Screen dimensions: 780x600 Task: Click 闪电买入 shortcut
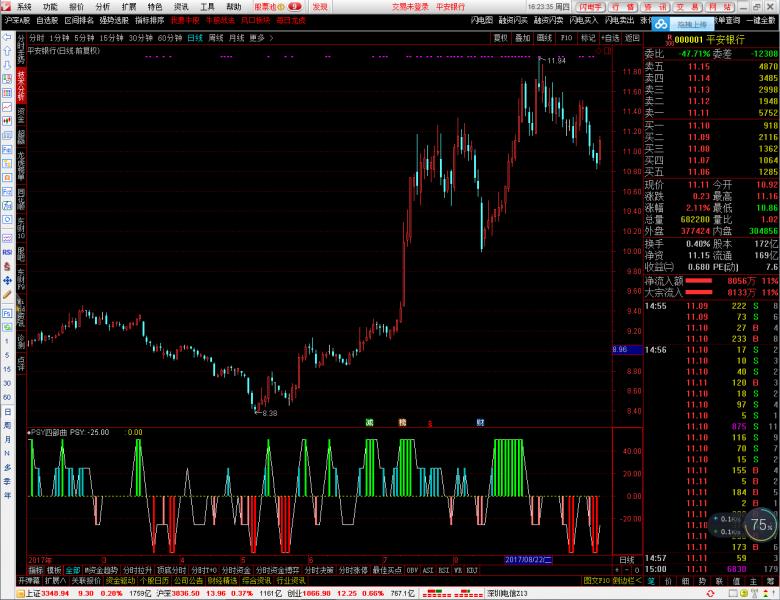pyautogui.click(x=584, y=20)
